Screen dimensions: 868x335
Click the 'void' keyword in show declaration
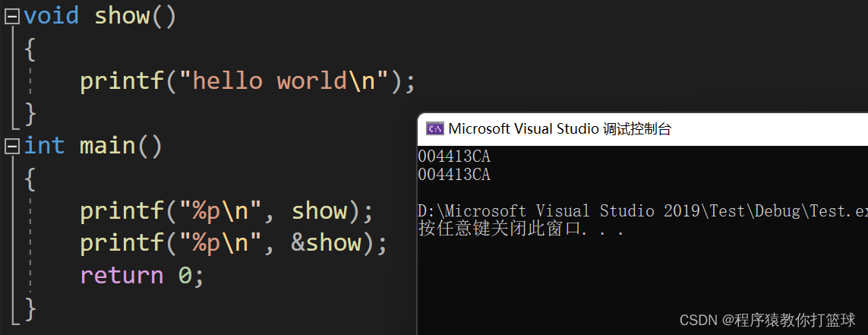pyautogui.click(x=52, y=16)
